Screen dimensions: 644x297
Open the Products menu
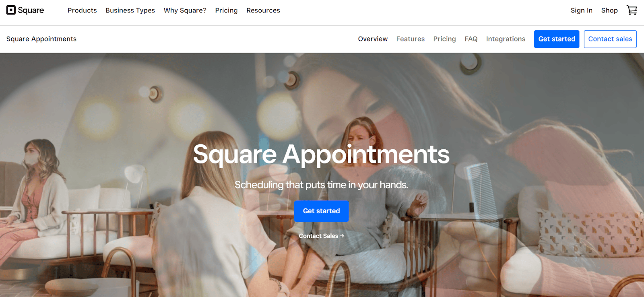click(x=82, y=10)
